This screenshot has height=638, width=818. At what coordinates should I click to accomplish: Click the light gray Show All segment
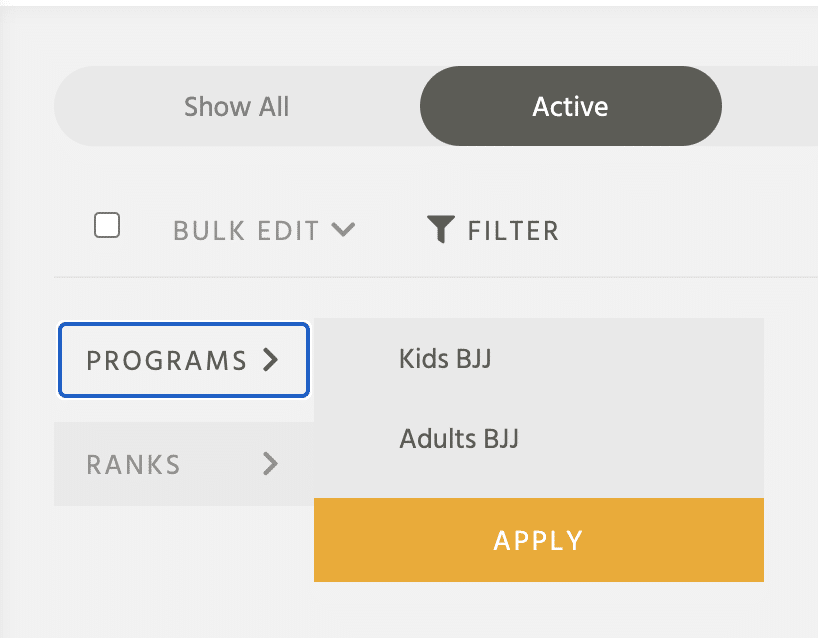click(237, 106)
